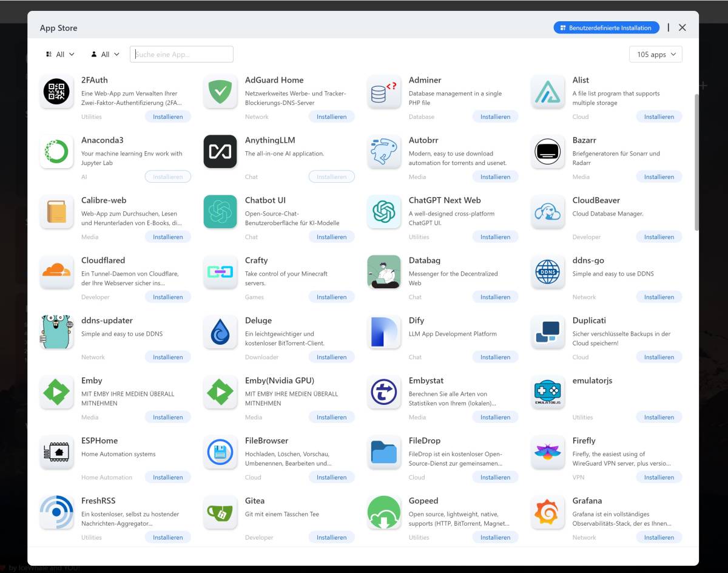Viewport: 728px width, 573px height.
Task: Open the Embystat app icon
Action: click(x=384, y=392)
